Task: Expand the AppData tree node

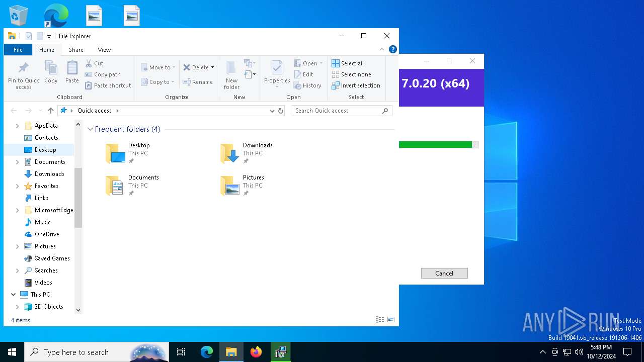Action: [x=18, y=126]
